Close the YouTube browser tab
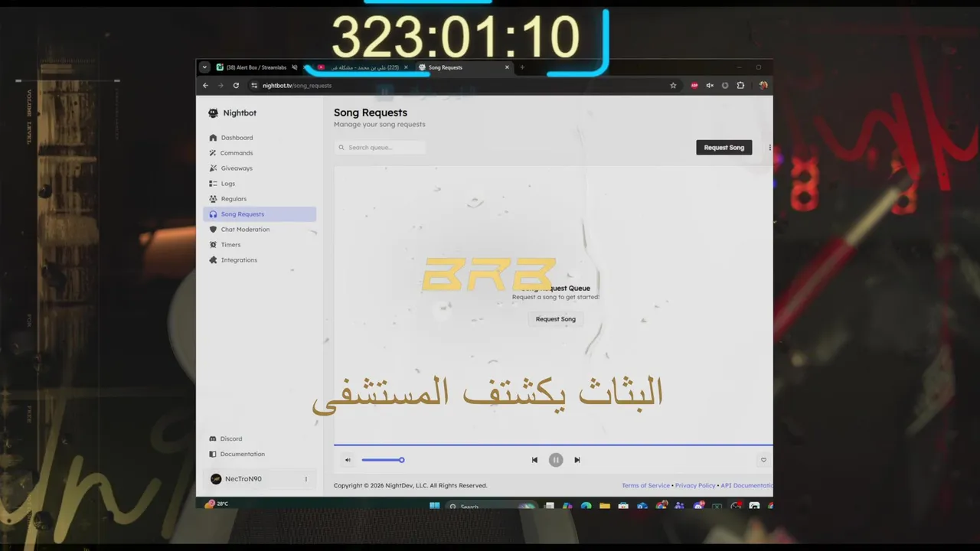The width and height of the screenshot is (980, 551). pyautogui.click(x=406, y=67)
